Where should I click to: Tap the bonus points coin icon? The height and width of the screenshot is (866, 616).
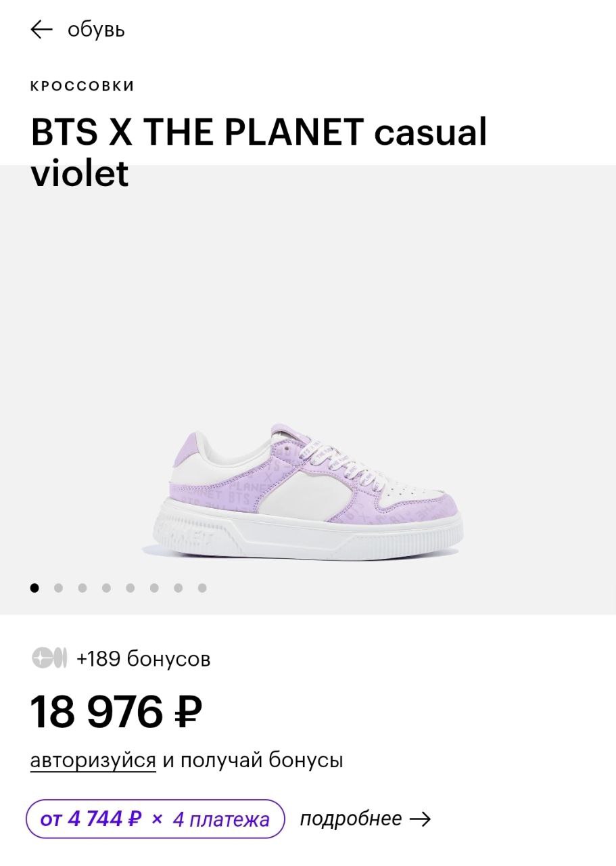49,658
